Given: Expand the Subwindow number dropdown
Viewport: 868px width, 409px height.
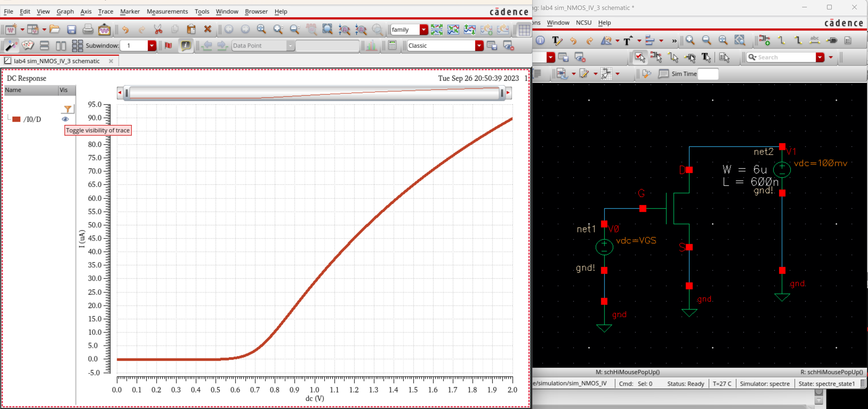Looking at the screenshot, I should pos(152,46).
